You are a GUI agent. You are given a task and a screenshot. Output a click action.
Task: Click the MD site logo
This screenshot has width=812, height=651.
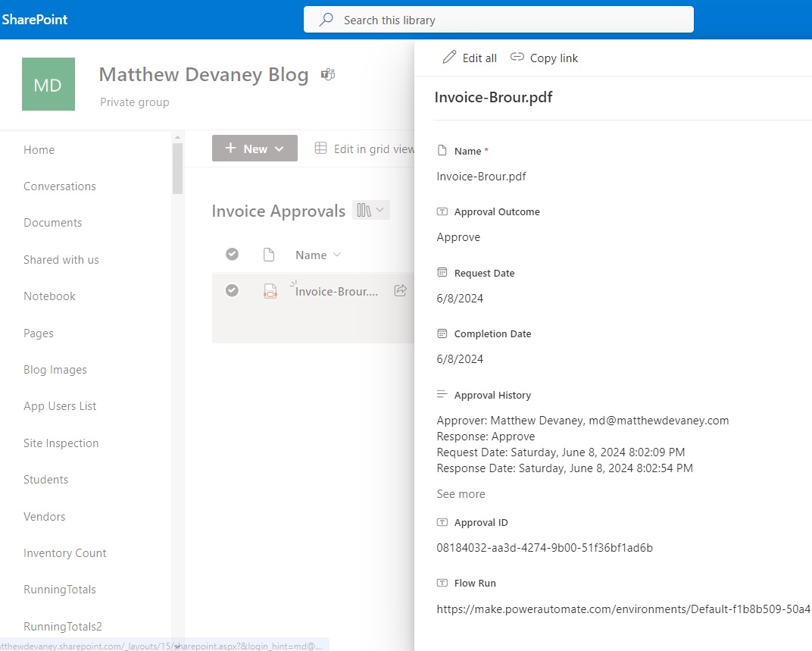(48, 84)
